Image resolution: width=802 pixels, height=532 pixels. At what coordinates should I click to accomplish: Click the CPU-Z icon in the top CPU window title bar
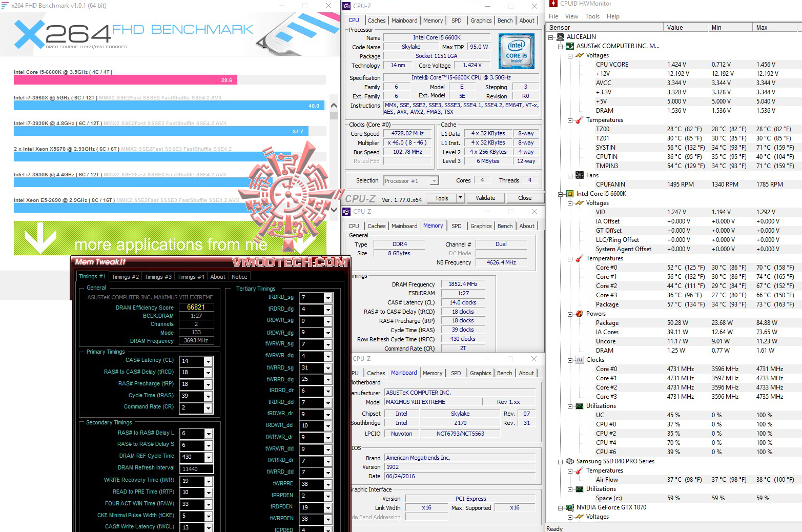coord(346,6)
